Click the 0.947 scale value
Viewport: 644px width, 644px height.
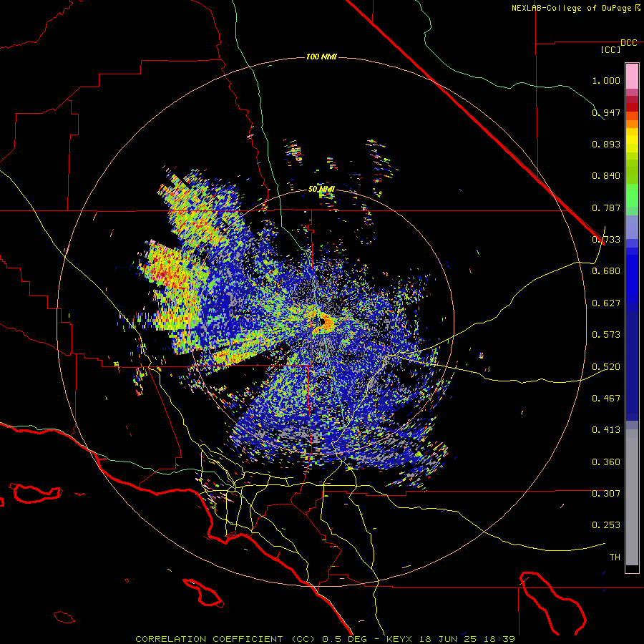coord(606,112)
